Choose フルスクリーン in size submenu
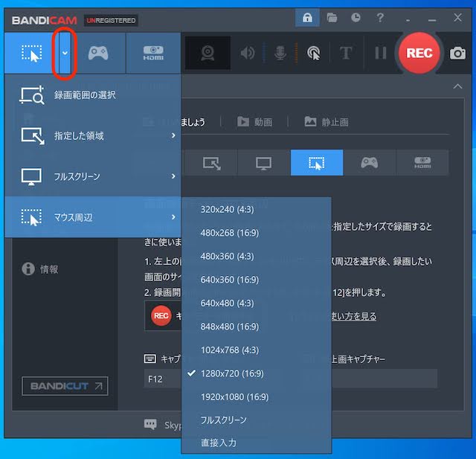Viewport: 476px width, 459px height. coord(256,420)
